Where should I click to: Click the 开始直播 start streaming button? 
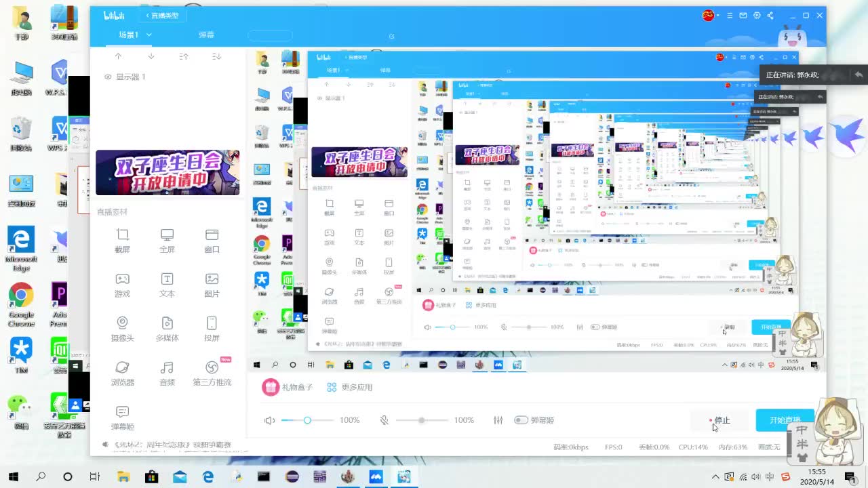click(785, 420)
